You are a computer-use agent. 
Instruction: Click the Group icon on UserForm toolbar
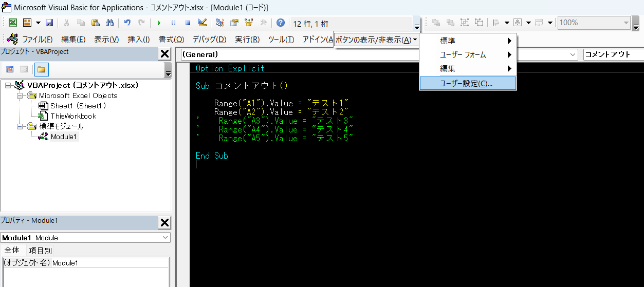pos(465,23)
